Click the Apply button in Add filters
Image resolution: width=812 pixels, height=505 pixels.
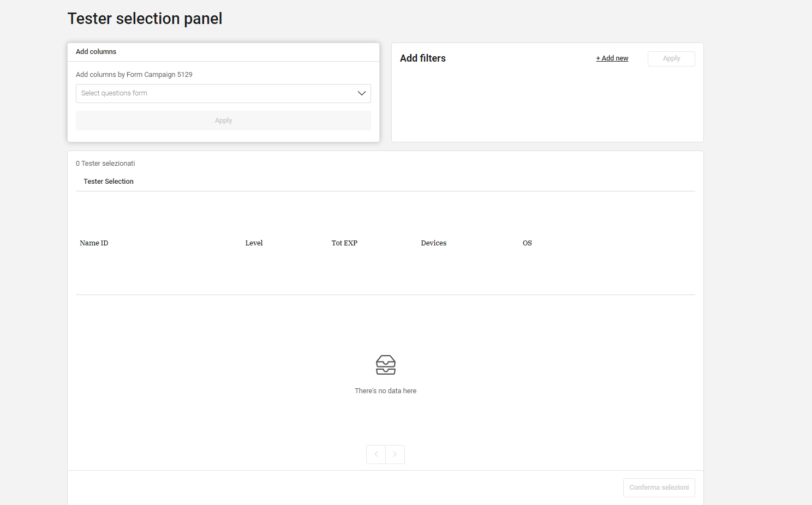coord(671,59)
